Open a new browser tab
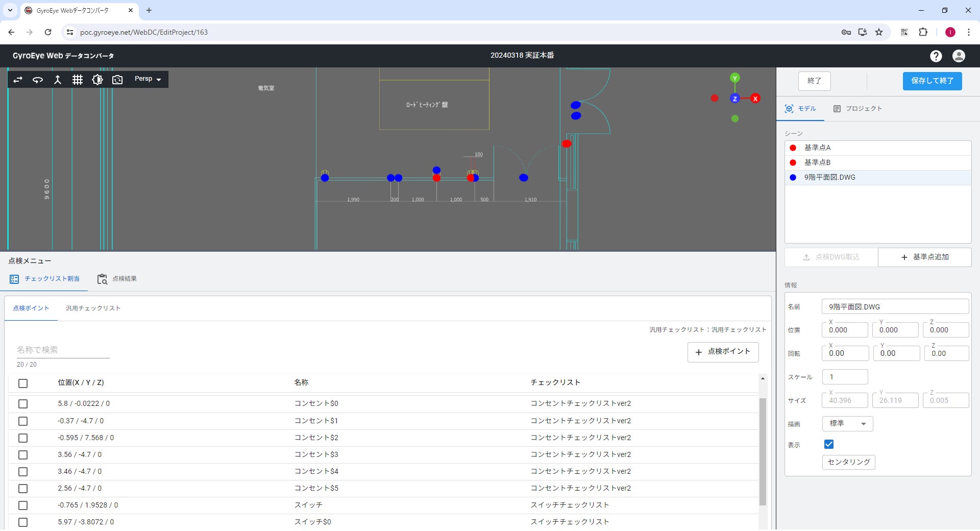 click(x=149, y=10)
